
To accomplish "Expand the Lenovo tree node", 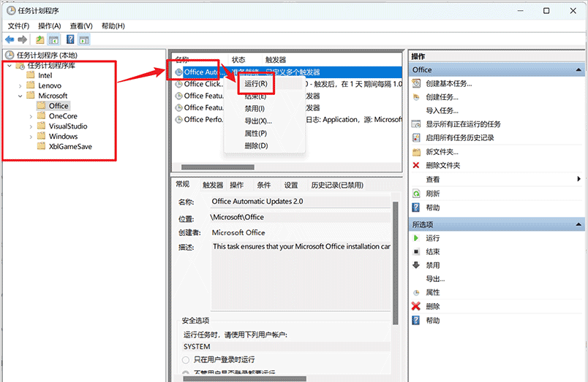I will pyautogui.click(x=20, y=85).
